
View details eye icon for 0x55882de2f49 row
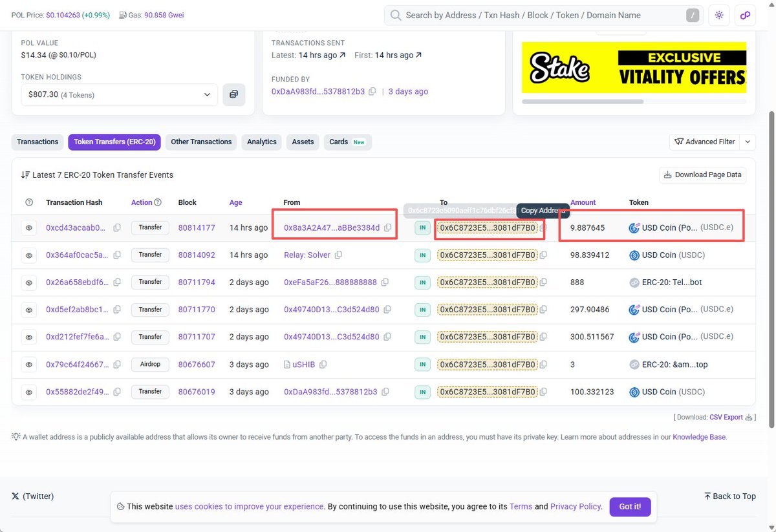(29, 392)
